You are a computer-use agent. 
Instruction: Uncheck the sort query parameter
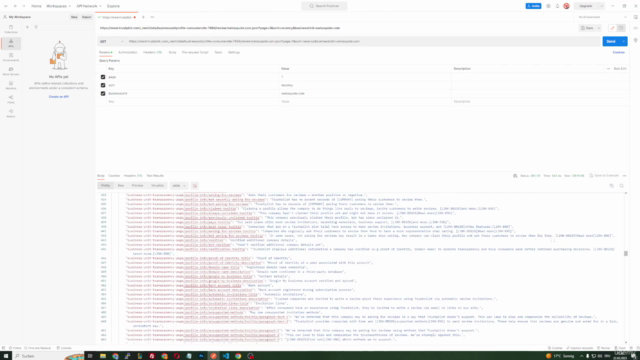(x=103, y=85)
